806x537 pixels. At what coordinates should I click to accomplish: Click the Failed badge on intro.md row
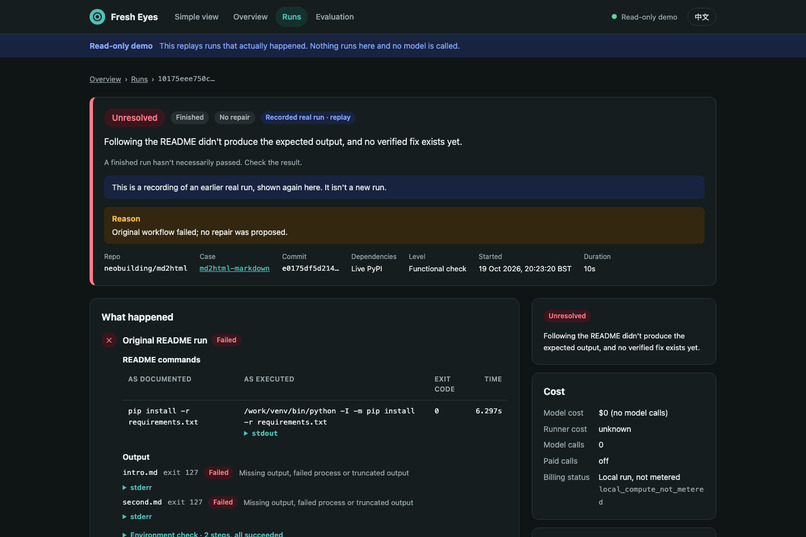tap(218, 473)
